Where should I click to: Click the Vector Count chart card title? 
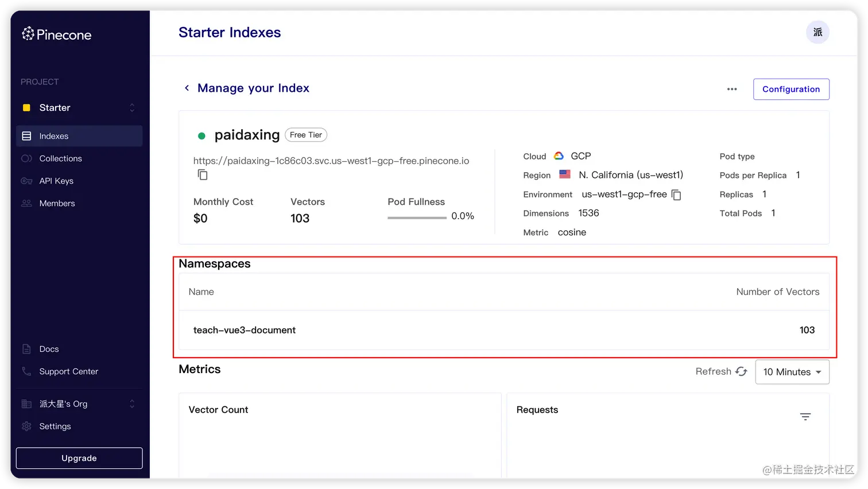coord(218,410)
